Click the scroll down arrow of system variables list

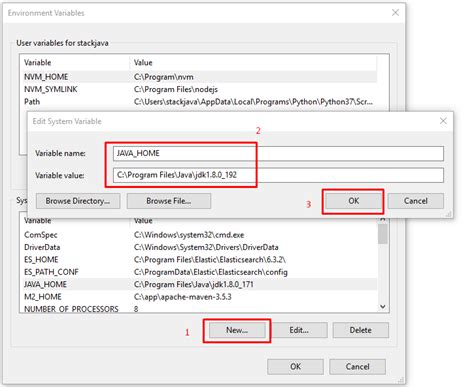383,307
